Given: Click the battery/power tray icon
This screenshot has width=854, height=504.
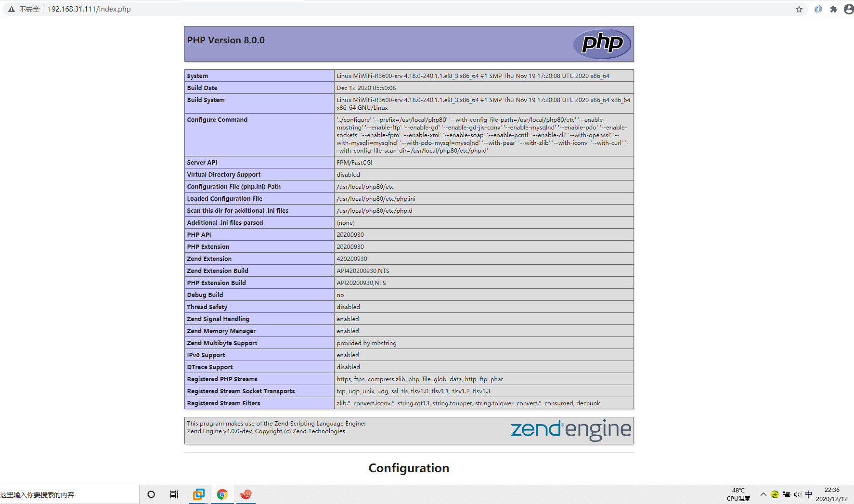Looking at the screenshot, I should [786, 494].
